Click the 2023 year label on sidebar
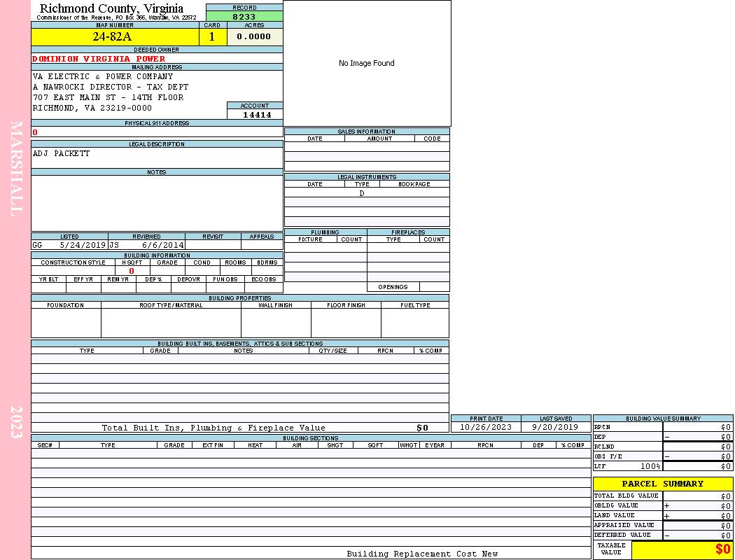This screenshot has height=560, width=735. (x=15, y=421)
